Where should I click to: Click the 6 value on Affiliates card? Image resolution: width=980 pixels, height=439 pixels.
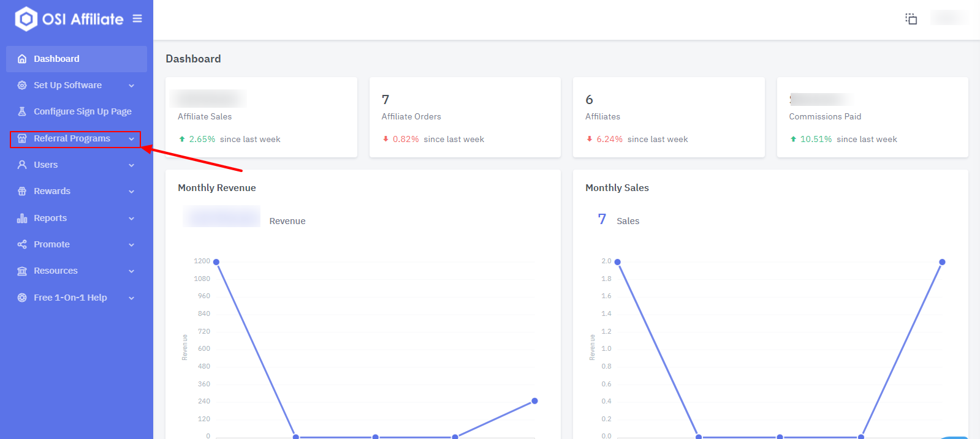(589, 99)
